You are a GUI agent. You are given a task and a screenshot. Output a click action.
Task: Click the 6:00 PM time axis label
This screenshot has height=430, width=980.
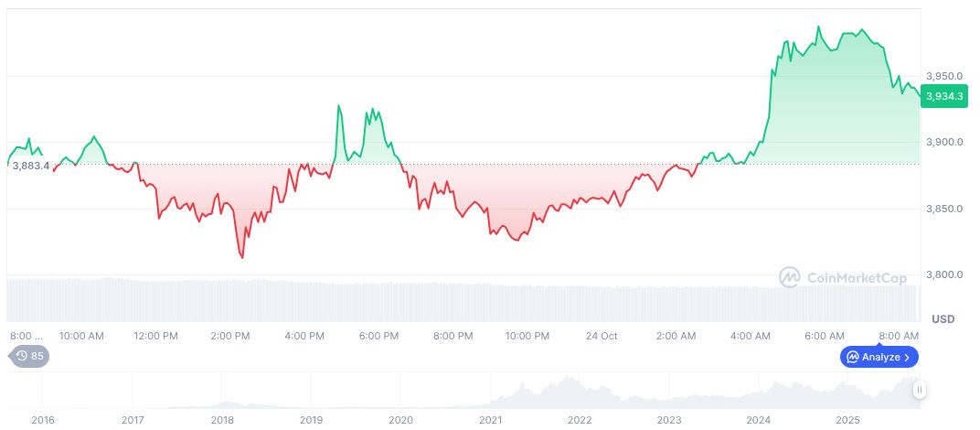coord(378,336)
